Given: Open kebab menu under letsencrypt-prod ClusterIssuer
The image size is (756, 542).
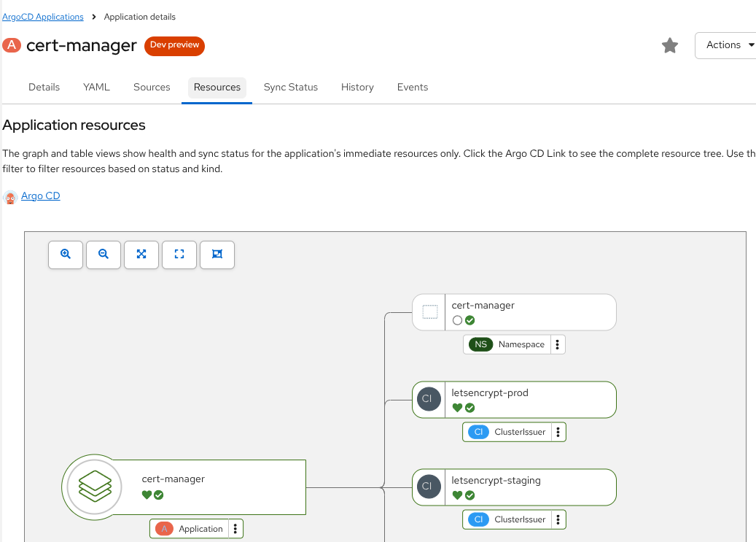Looking at the screenshot, I should click(558, 432).
